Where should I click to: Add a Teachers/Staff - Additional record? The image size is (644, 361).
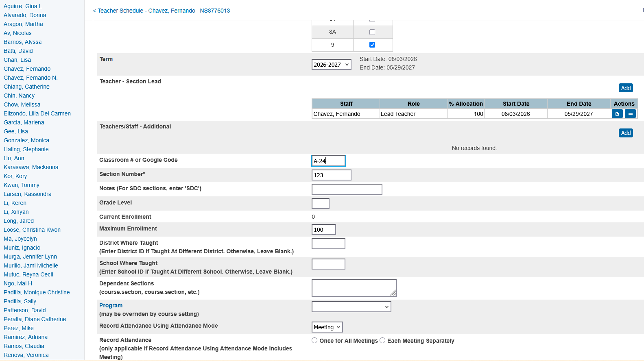(x=626, y=133)
